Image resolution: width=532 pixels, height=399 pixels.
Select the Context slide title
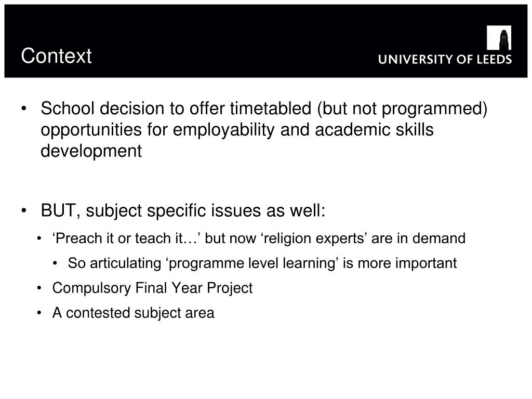pyautogui.click(x=56, y=56)
